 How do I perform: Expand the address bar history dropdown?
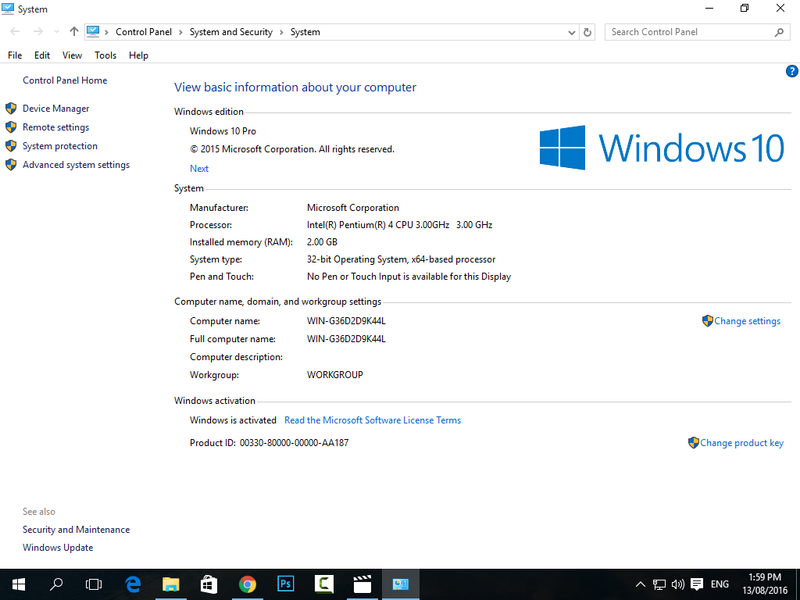coord(571,32)
